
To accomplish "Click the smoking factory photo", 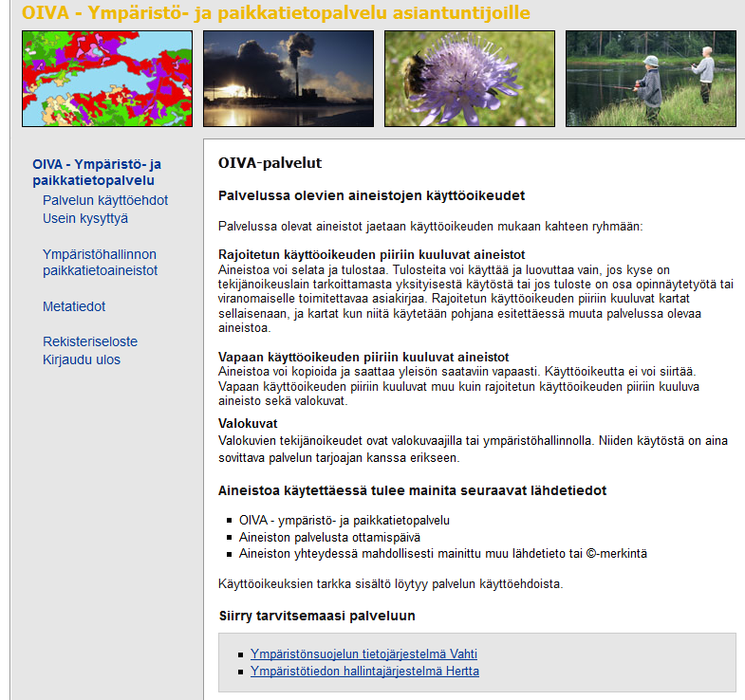I will click(289, 79).
